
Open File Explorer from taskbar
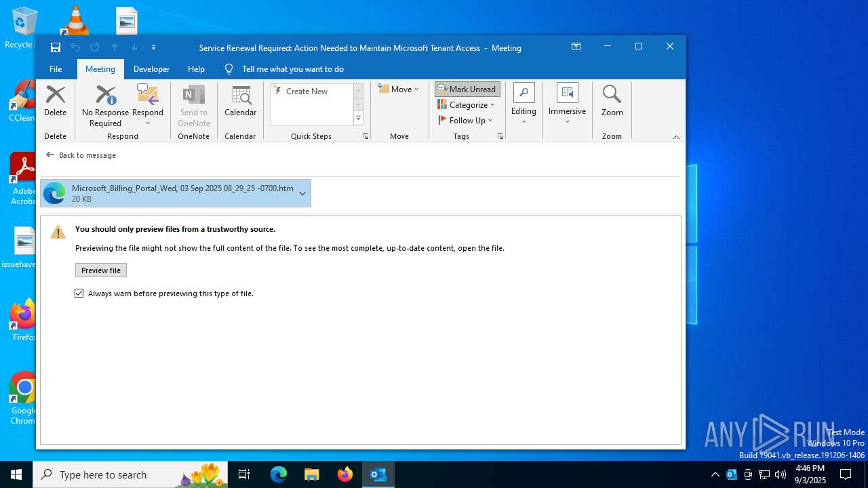[x=312, y=474]
